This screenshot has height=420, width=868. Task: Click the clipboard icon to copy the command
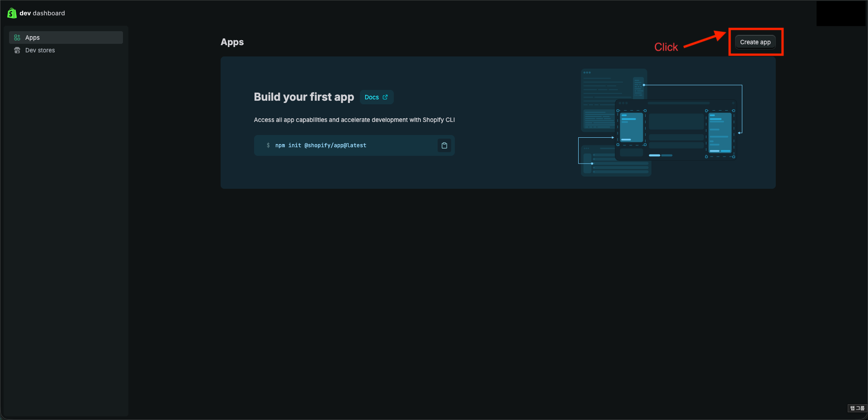click(x=444, y=145)
